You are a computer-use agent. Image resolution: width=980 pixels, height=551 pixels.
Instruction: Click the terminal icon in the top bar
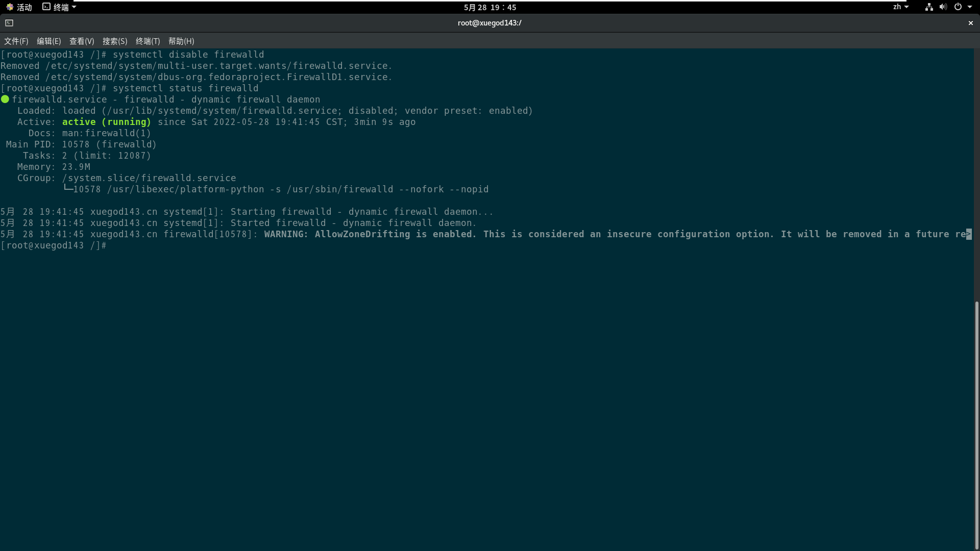46,7
